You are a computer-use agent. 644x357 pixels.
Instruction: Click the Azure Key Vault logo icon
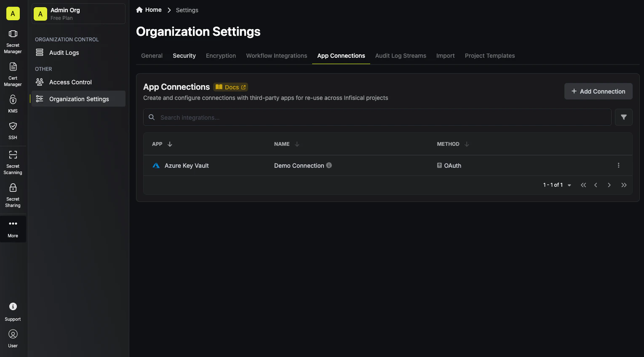[156, 166]
